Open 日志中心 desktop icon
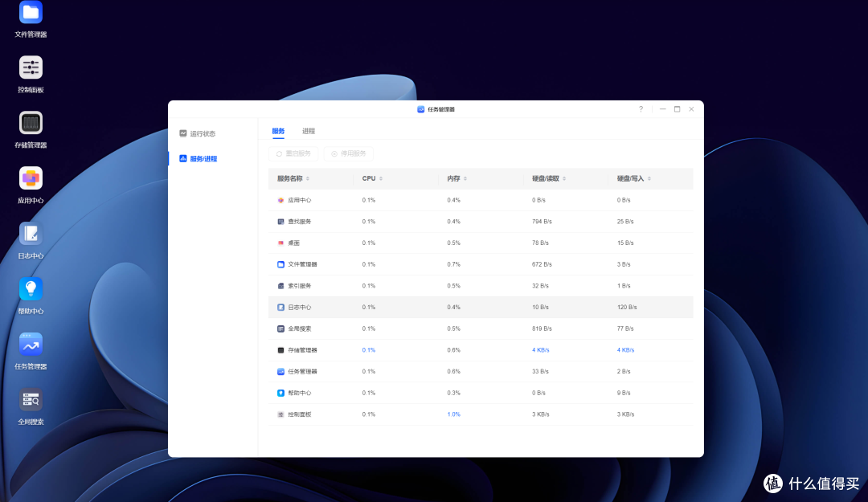Image resolution: width=868 pixels, height=502 pixels. pos(31,234)
